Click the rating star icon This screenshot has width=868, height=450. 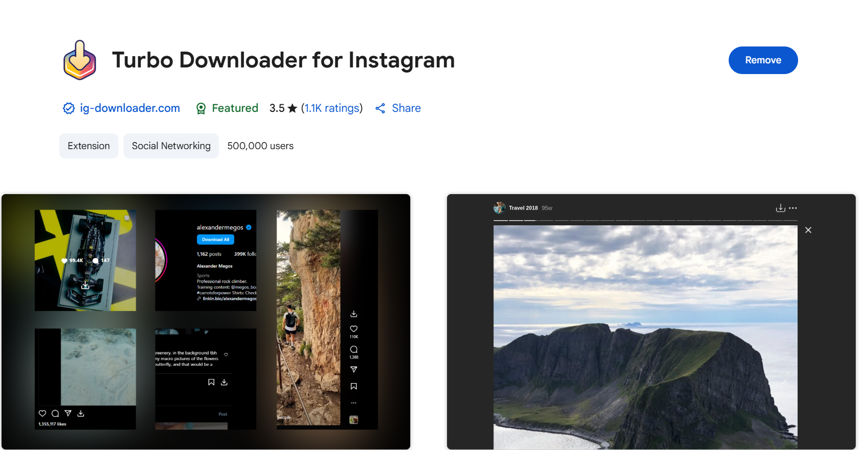click(292, 108)
